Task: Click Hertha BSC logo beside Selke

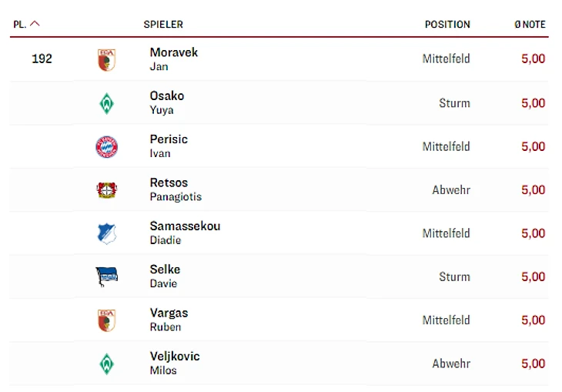Action: coord(106,276)
